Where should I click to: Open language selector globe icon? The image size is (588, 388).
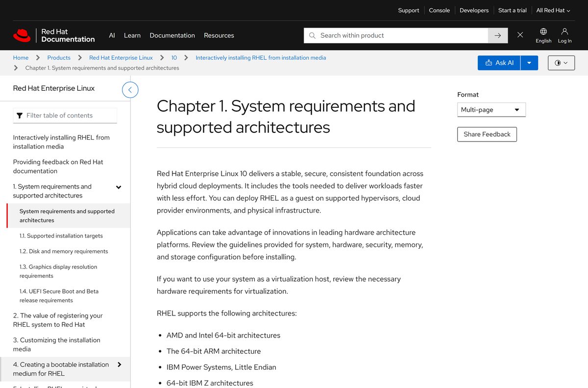pyautogui.click(x=543, y=31)
